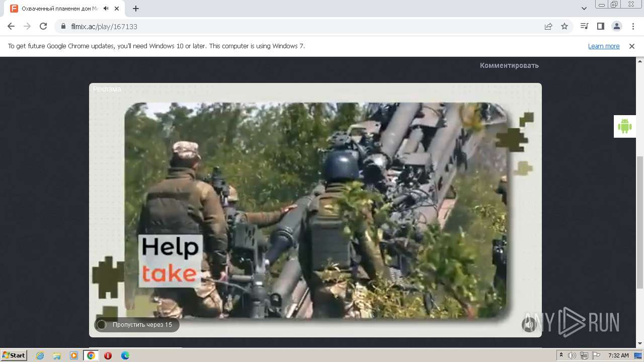Open Windows Media Player from the taskbar

click(74, 355)
